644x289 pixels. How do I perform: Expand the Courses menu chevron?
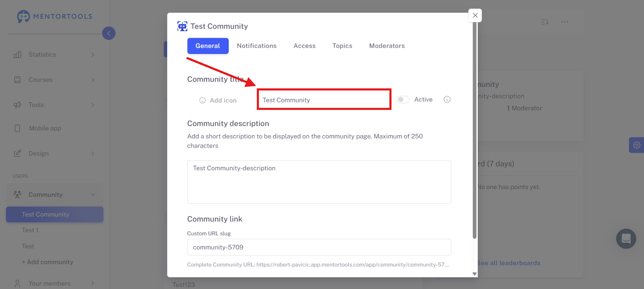coord(93,80)
